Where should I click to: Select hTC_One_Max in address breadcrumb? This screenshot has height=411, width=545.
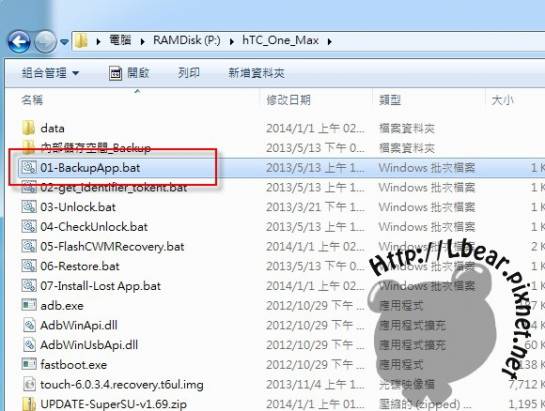pos(280,40)
